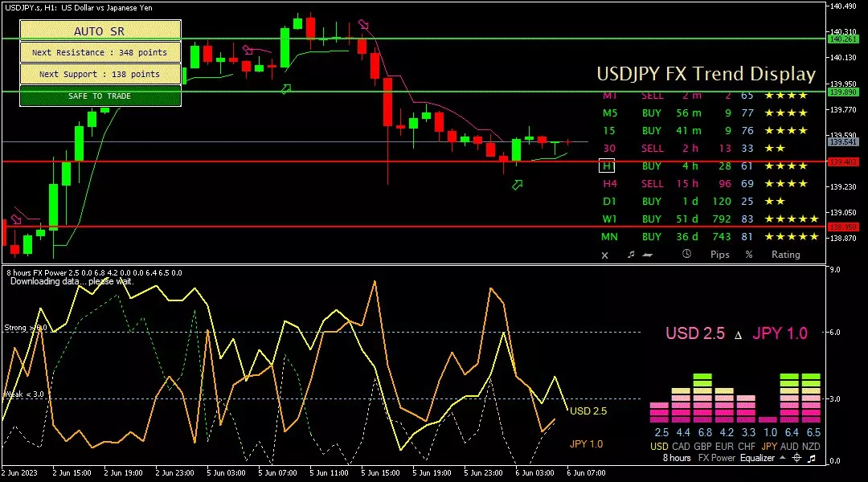
Task: Click the Next Support : 138 points button
Action: (100, 74)
